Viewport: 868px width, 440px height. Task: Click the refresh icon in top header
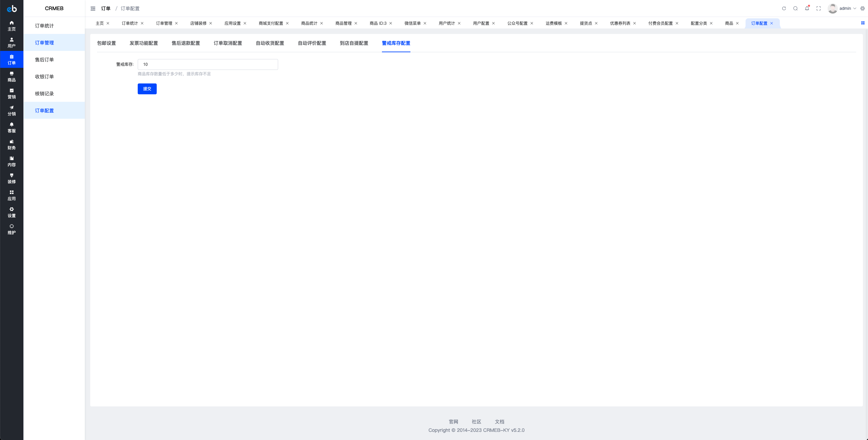(784, 8)
